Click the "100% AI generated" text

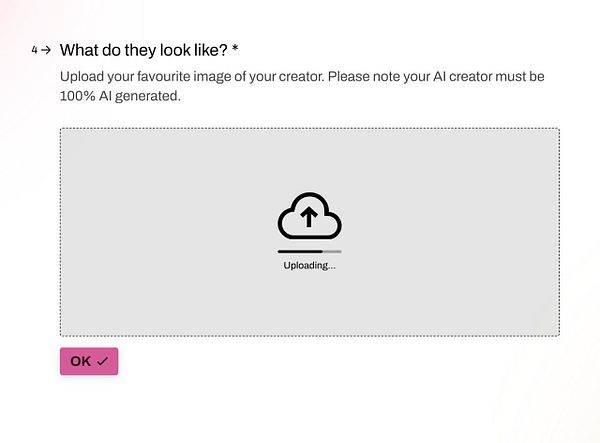121,97
